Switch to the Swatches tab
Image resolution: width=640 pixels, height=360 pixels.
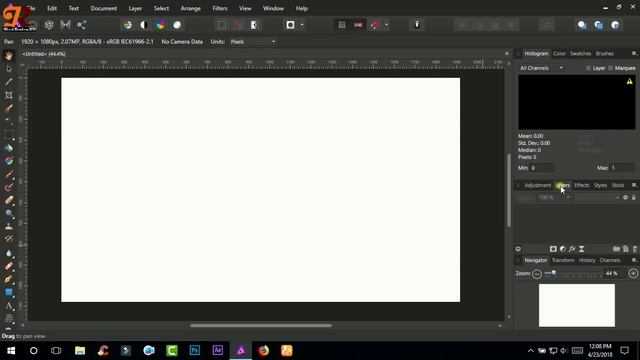(580, 53)
